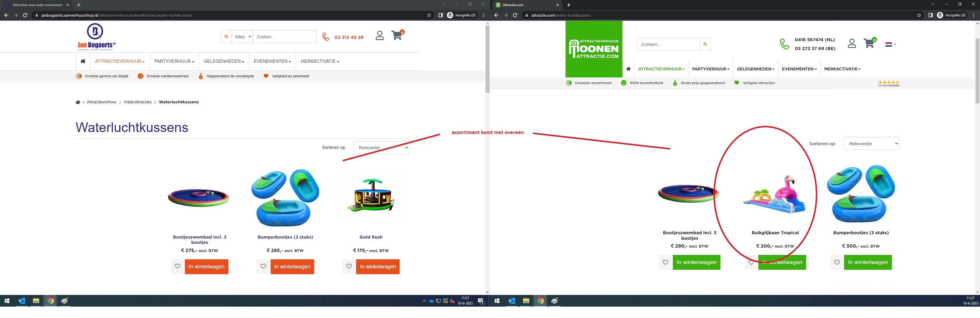The height and width of the screenshot is (318, 980).
Task: Bookmark the janbogaerts page with star icon
Action: click(x=429, y=15)
